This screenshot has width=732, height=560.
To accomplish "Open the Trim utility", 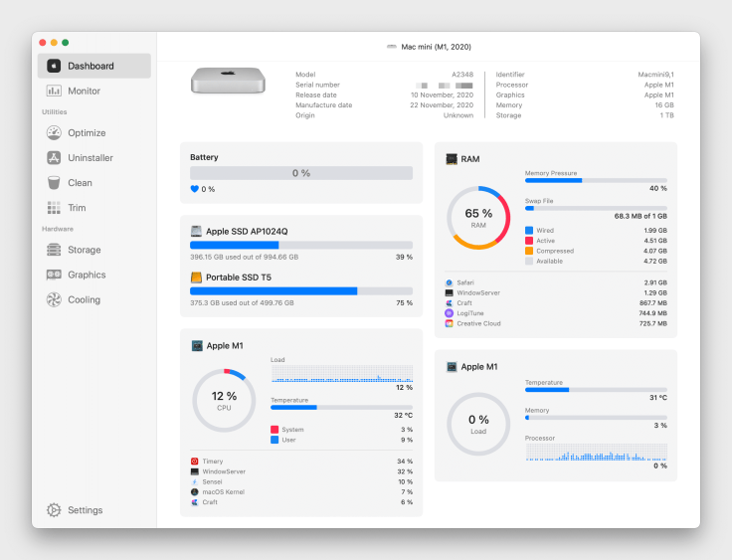I will click(x=93, y=207).
